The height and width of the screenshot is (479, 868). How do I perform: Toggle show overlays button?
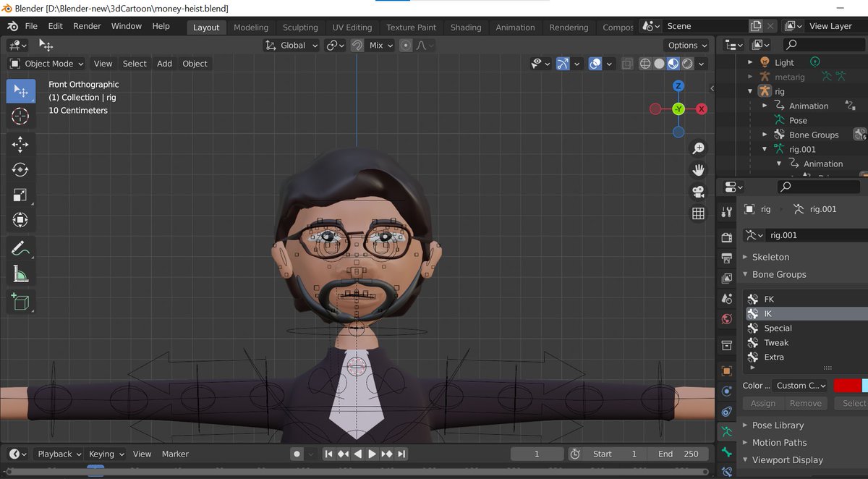click(595, 64)
